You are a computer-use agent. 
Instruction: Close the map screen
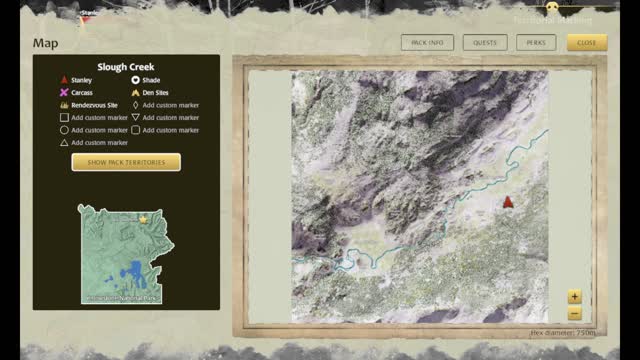click(x=587, y=42)
